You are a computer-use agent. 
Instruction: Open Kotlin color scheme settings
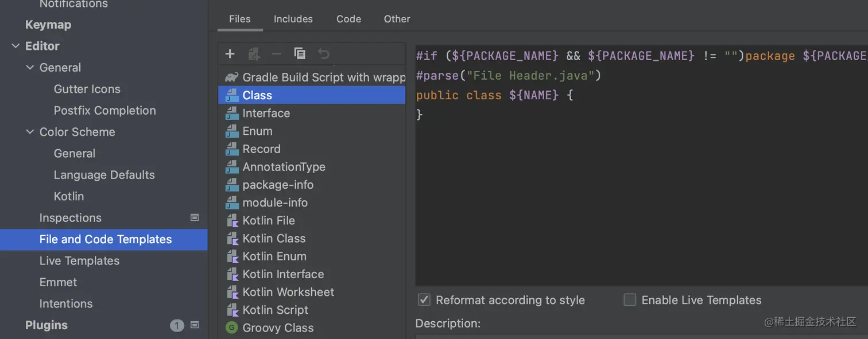pyautogui.click(x=69, y=196)
